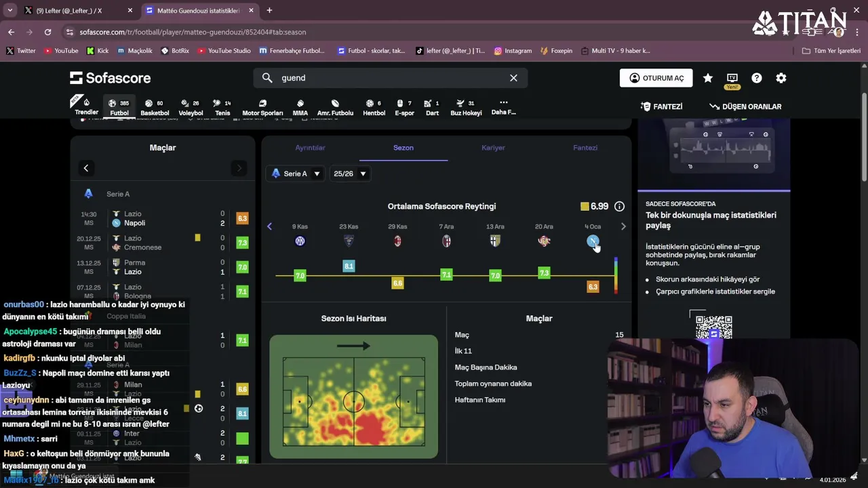Click the 6.6 rating on 29 Kas
This screenshot has height=488, width=868.
click(x=397, y=283)
